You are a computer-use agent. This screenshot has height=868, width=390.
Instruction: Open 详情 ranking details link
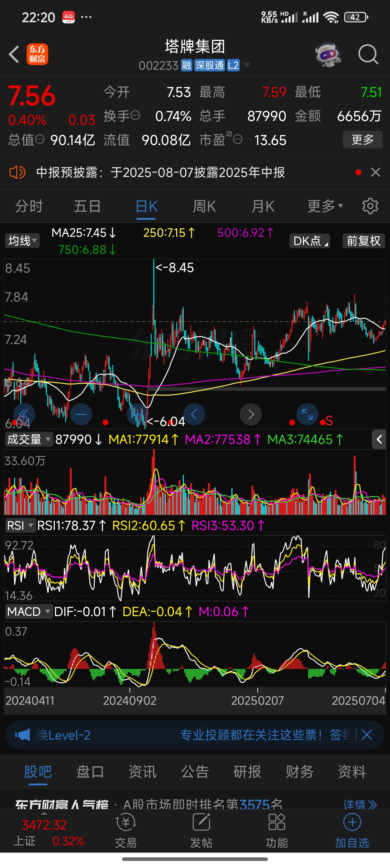360,805
